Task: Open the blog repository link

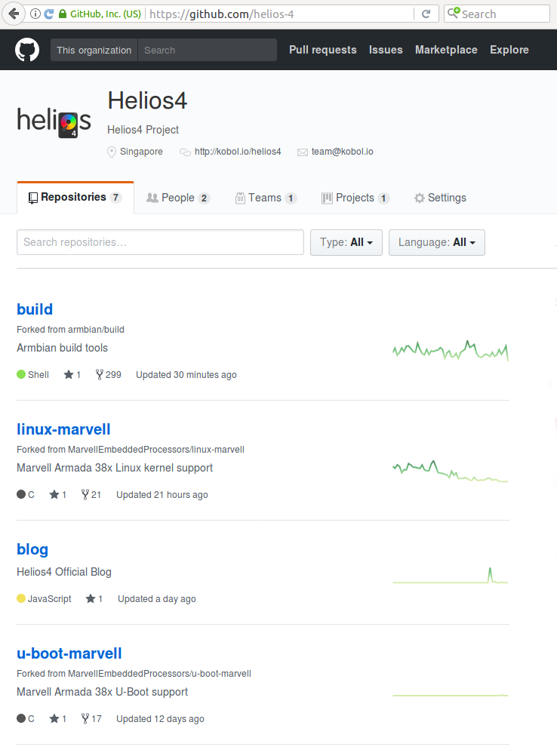Action: 32,549
